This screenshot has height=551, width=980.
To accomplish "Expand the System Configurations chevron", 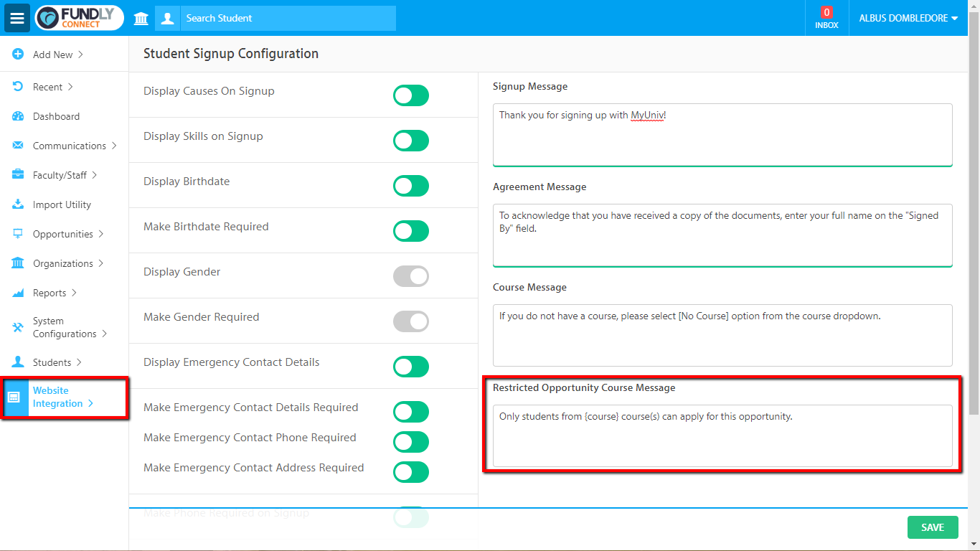I will [104, 334].
